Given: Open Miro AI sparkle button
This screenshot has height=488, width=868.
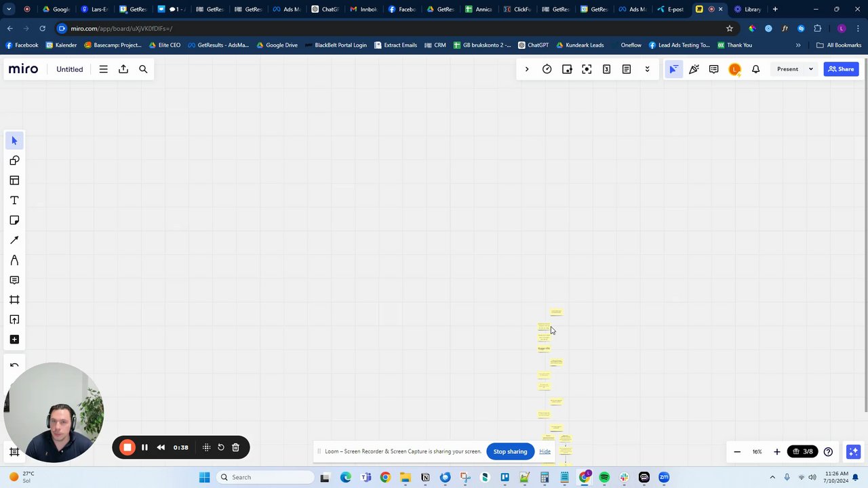Looking at the screenshot, I should pos(853,451).
